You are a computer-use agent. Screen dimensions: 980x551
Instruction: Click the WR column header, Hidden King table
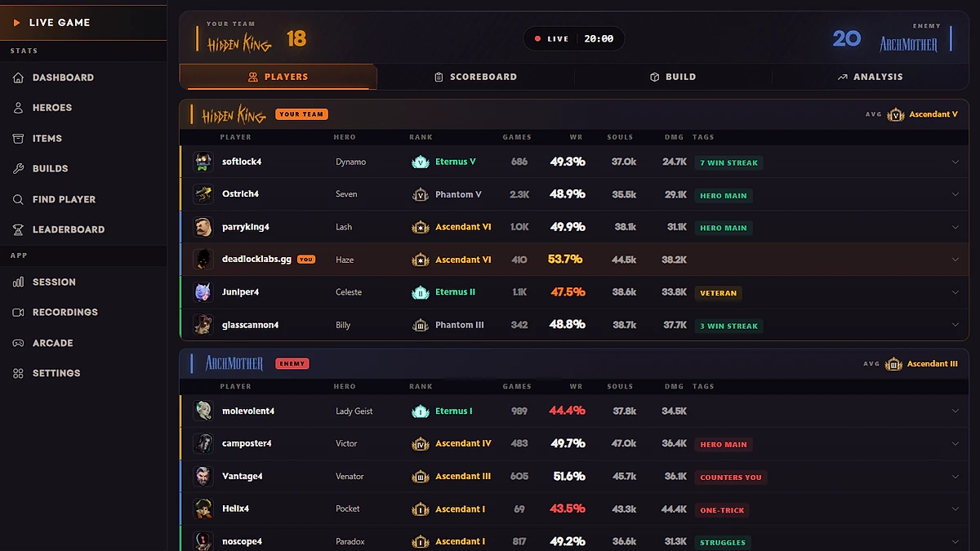point(576,137)
